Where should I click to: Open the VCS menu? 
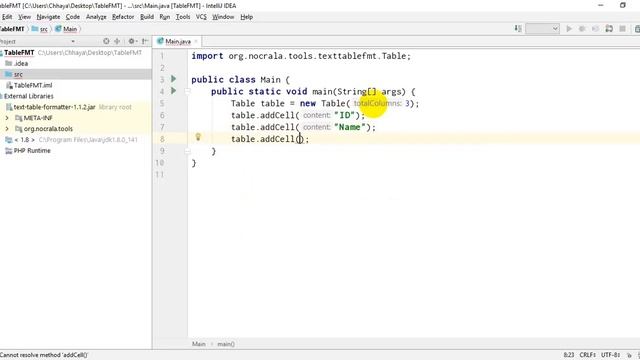(201, 17)
